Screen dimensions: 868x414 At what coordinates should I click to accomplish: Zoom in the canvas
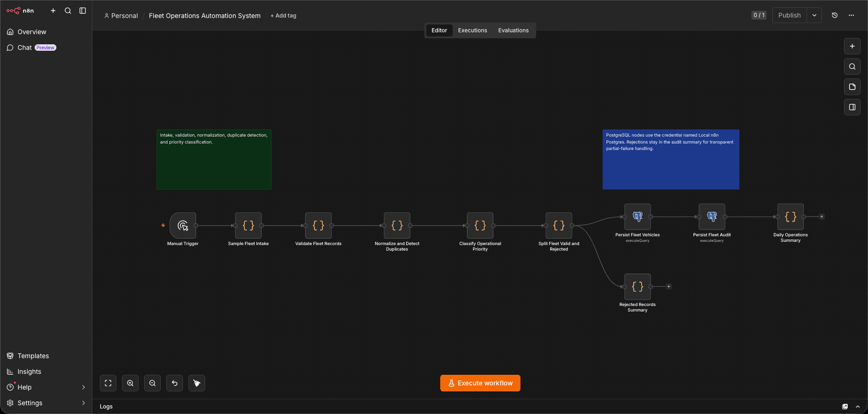(x=130, y=383)
